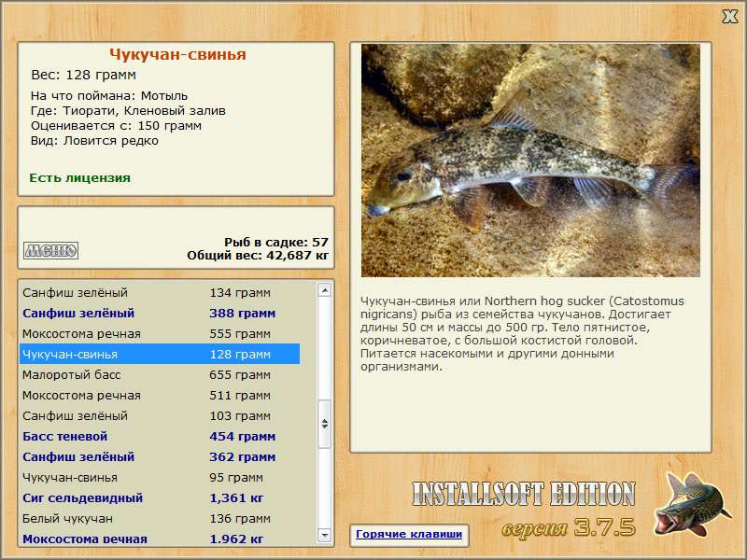Select highlighted Чукучан-свинья 128 грамм row
This screenshot has height=560, width=747.
click(160, 354)
